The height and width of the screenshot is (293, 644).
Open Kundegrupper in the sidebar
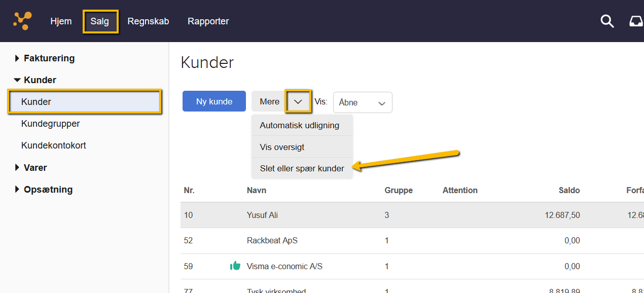tap(50, 124)
